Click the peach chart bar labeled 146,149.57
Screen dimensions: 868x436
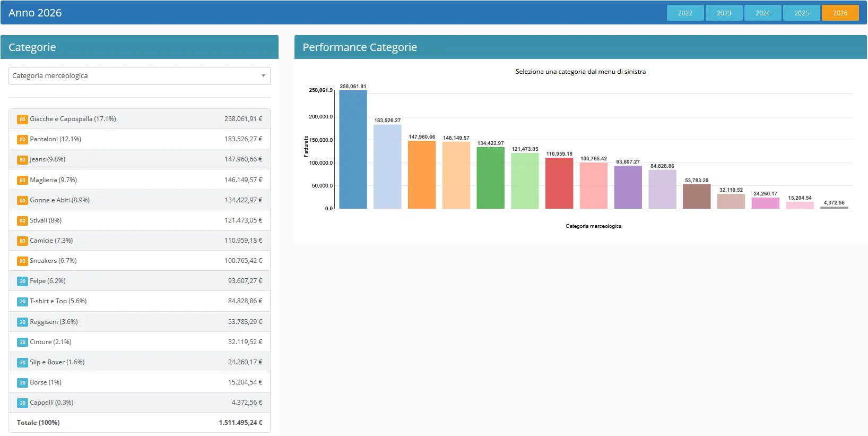coord(456,175)
